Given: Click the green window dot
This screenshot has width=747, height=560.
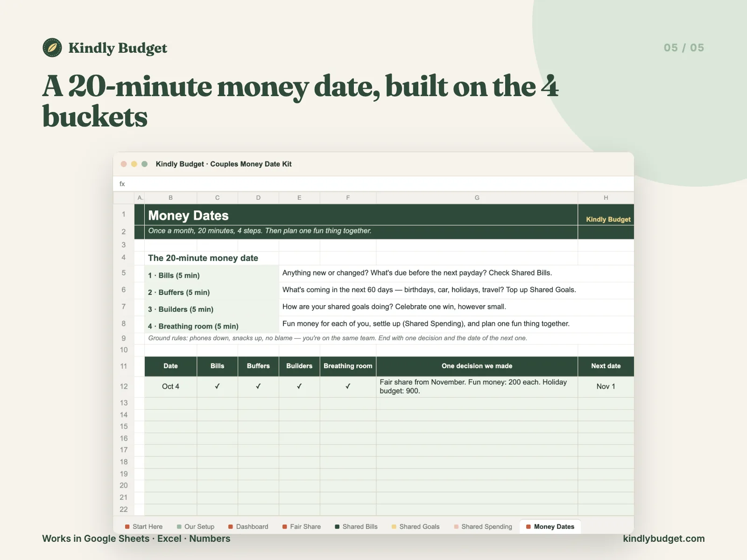Looking at the screenshot, I should (x=145, y=164).
